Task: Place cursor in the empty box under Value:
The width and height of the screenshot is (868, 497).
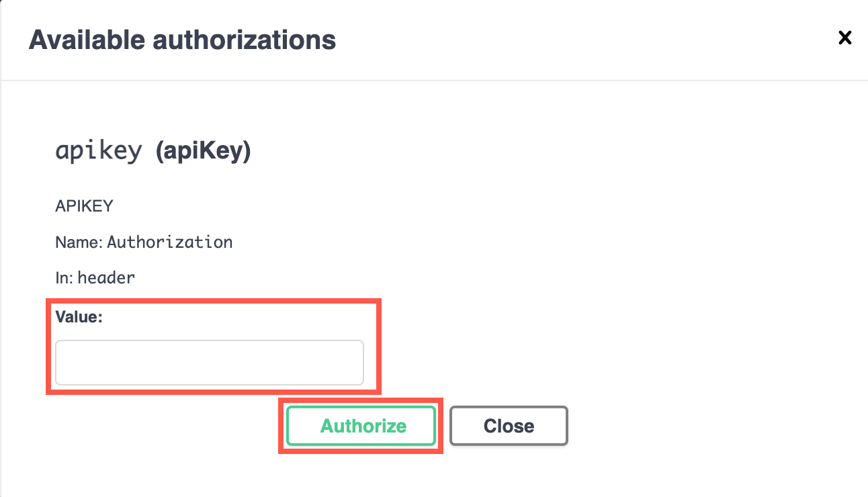Action: tap(209, 363)
